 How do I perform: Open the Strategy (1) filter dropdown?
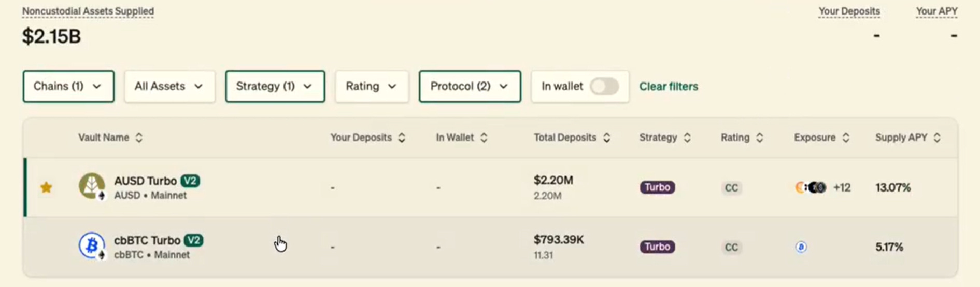[275, 86]
